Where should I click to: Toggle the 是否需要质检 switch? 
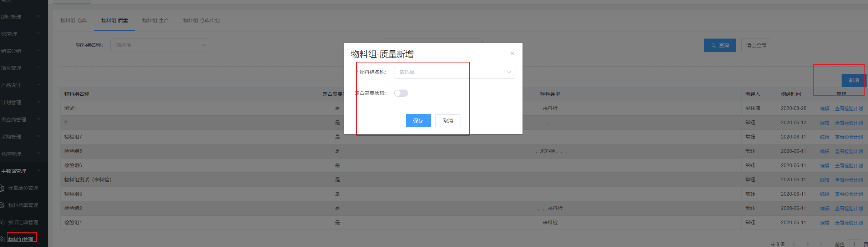(401, 93)
